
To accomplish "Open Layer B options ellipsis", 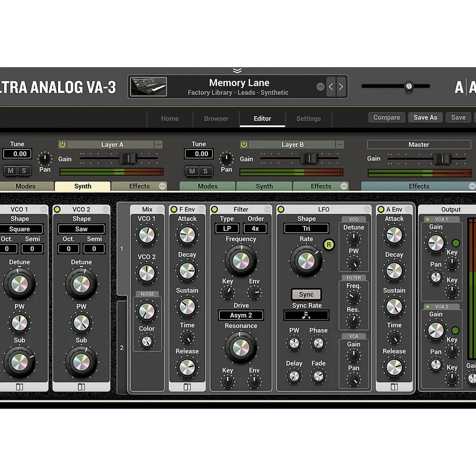I will [340, 144].
